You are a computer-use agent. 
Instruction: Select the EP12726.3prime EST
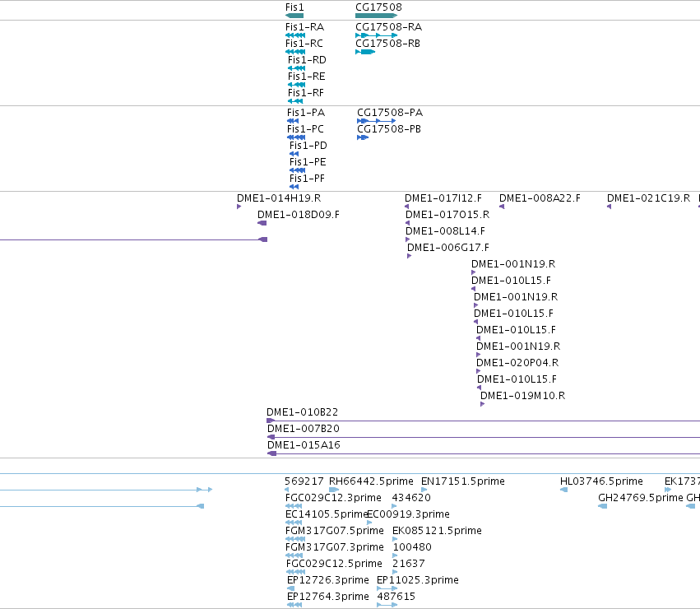point(290,588)
